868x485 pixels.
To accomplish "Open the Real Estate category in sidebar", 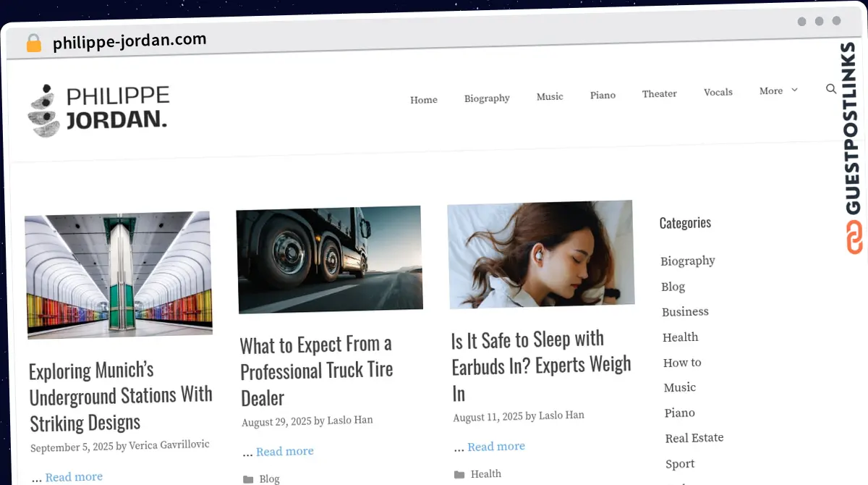I will click(694, 438).
